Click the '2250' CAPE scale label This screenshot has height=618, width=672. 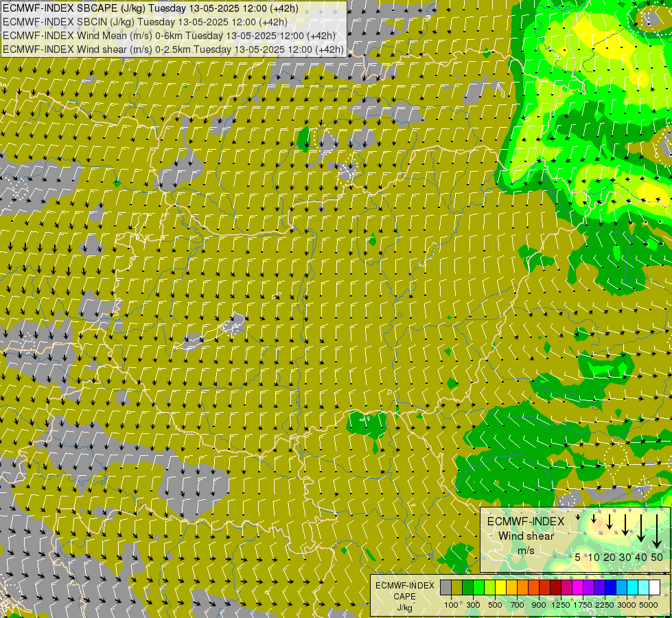[605, 605]
